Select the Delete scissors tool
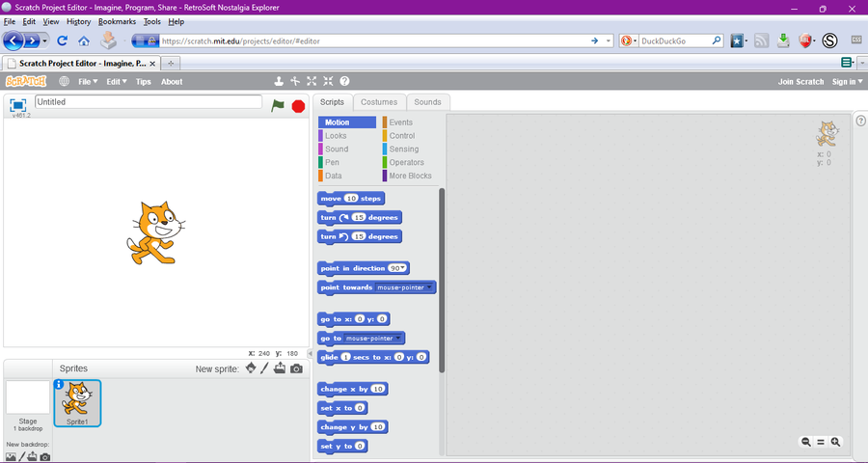The height and width of the screenshot is (463, 868). (295, 81)
